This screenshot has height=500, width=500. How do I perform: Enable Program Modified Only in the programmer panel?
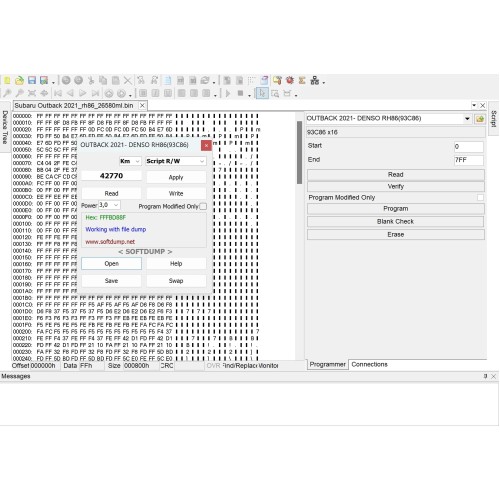point(480,198)
